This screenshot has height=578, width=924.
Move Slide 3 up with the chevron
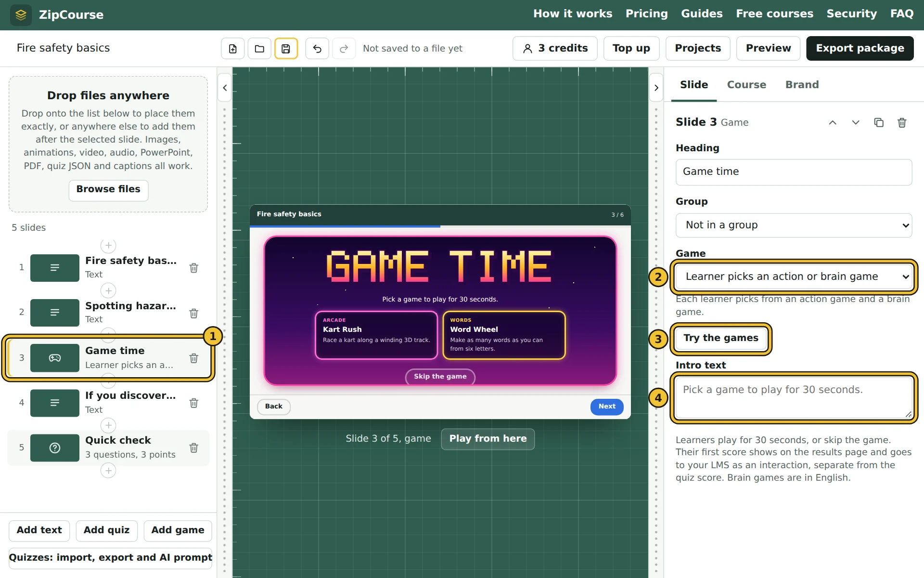coord(833,122)
